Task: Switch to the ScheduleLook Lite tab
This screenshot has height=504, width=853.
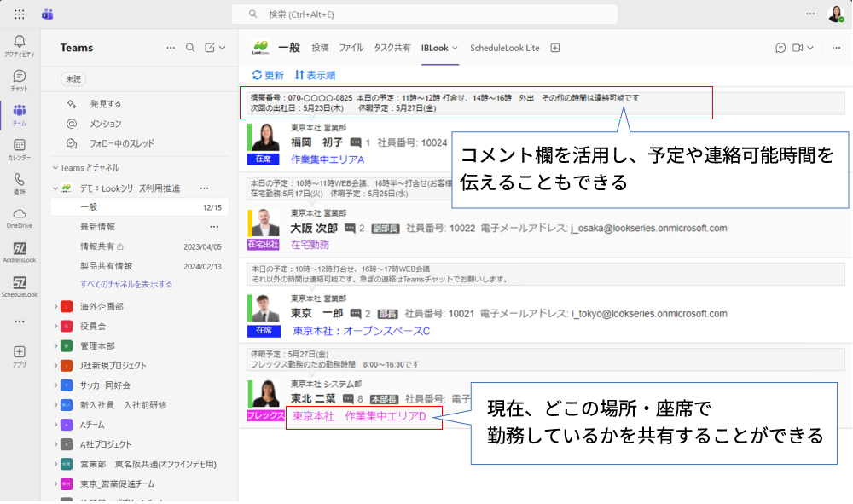Action: click(504, 48)
